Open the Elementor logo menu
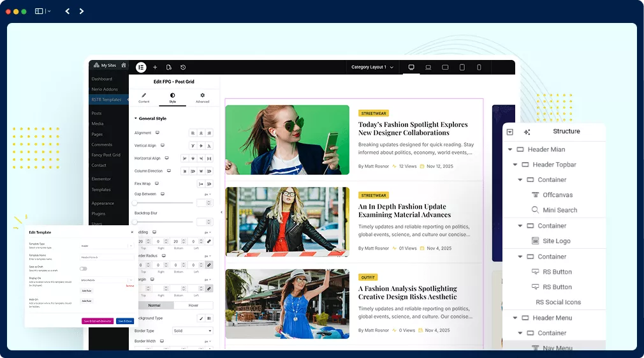The height and width of the screenshot is (358, 644). pyautogui.click(x=141, y=68)
